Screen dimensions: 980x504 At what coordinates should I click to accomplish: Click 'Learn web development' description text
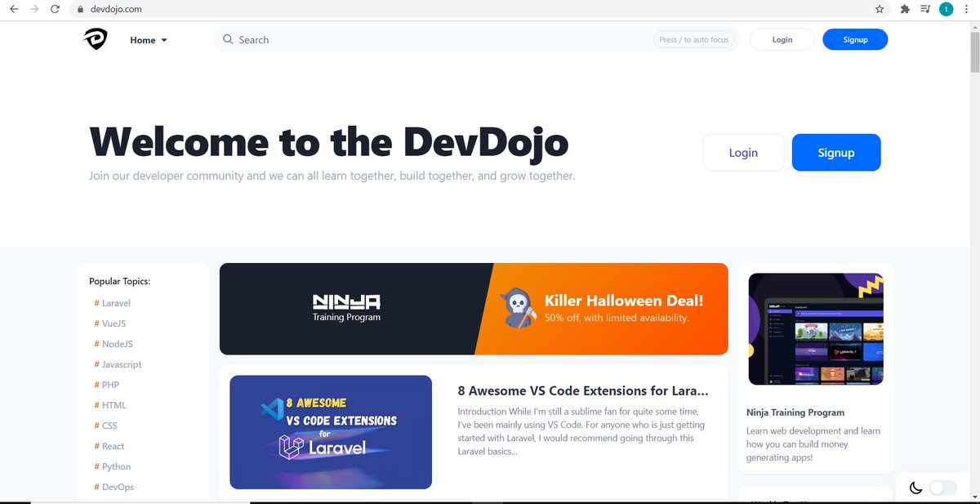813,444
